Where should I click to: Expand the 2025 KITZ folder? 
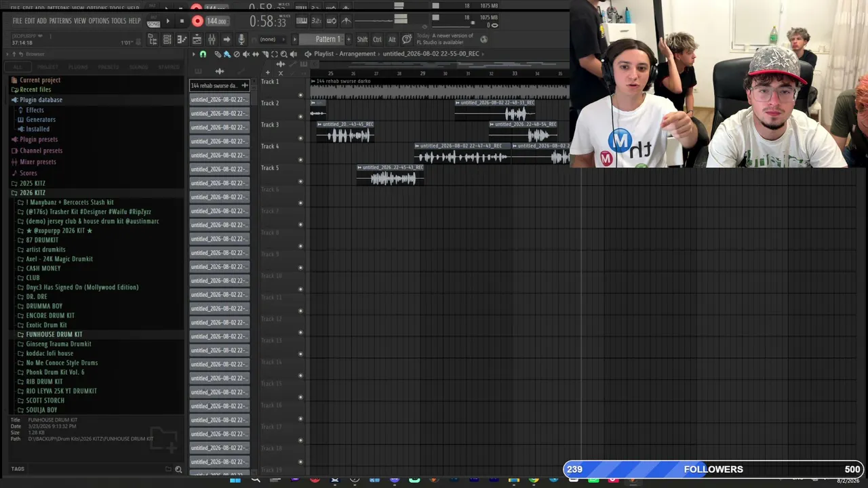[x=32, y=183]
